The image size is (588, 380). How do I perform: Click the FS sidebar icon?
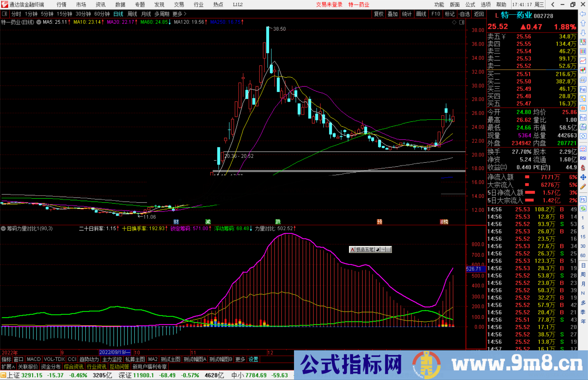[x=583, y=199]
